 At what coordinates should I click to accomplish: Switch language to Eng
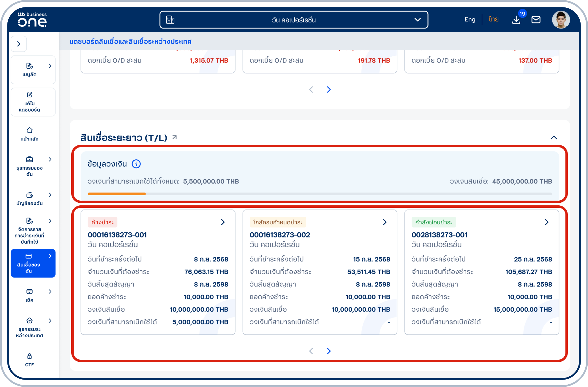click(470, 20)
